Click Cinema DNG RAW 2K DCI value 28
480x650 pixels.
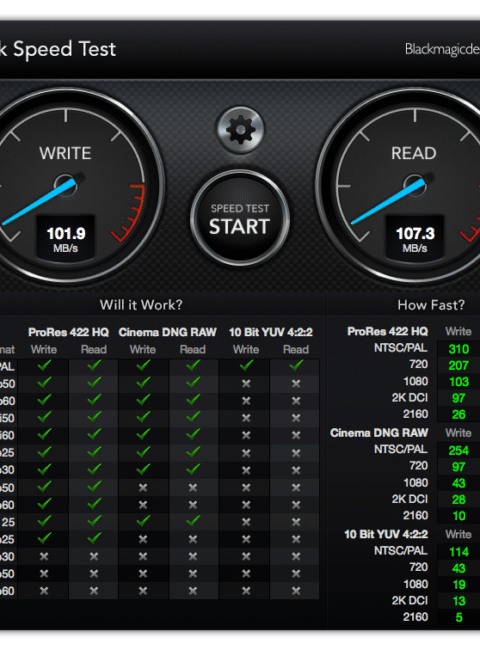pos(458,500)
